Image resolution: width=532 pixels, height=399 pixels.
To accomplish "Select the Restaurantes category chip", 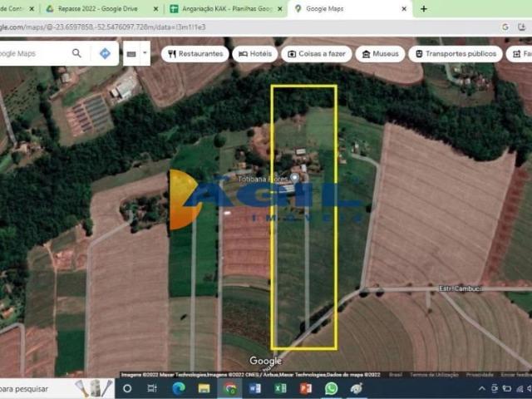I will tap(195, 54).
